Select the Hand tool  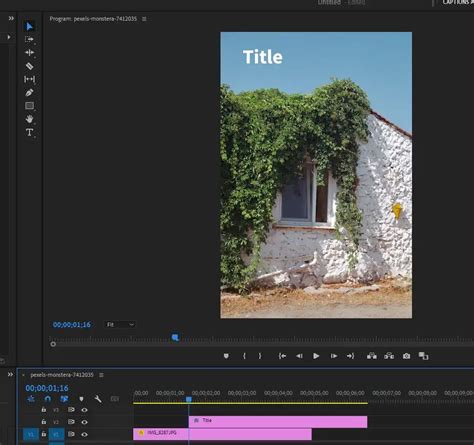coord(29,119)
